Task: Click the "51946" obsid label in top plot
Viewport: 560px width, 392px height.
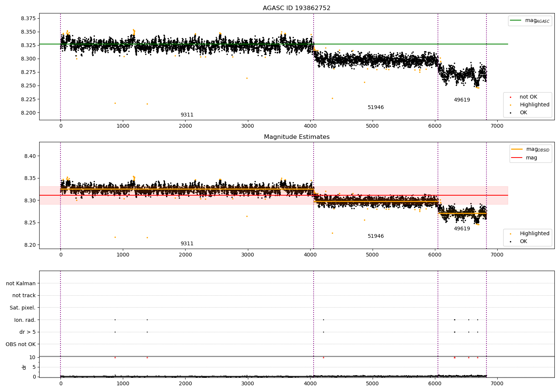Action: (x=376, y=108)
